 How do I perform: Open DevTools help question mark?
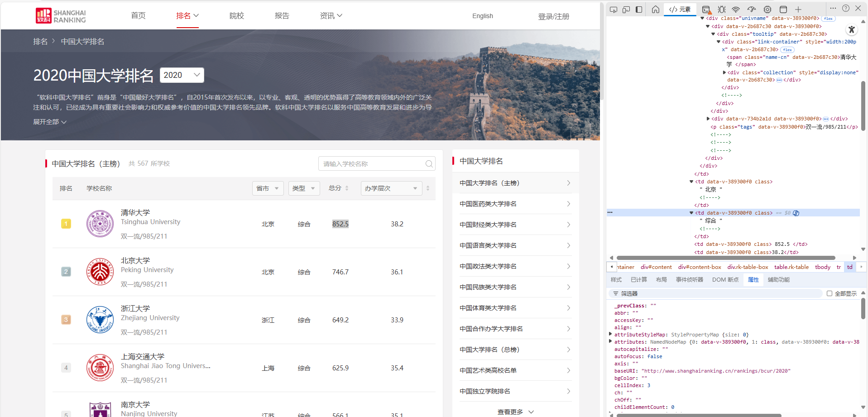(x=846, y=8)
